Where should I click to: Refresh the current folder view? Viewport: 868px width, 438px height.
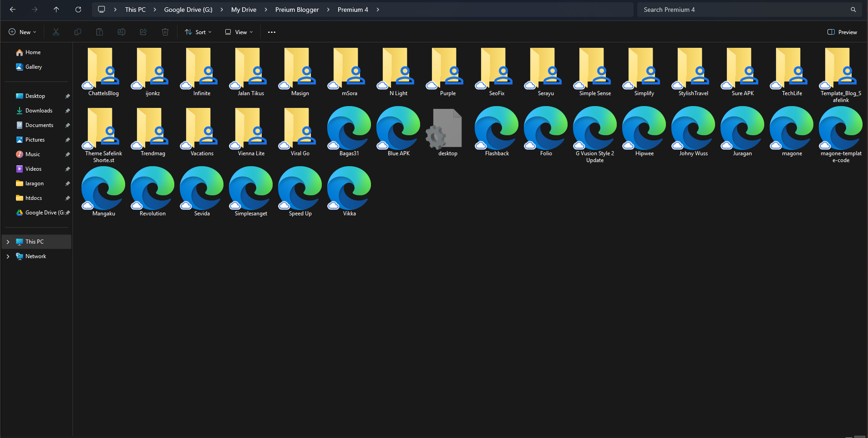tap(78, 10)
